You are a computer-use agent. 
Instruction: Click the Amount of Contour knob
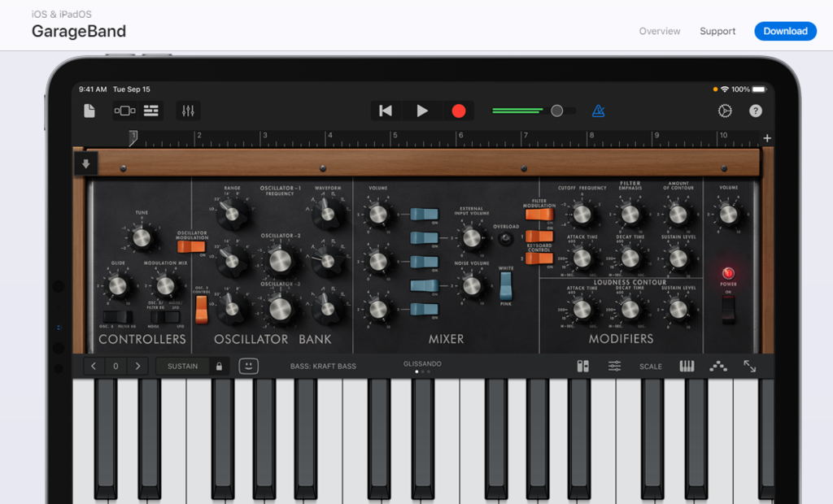click(x=678, y=215)
